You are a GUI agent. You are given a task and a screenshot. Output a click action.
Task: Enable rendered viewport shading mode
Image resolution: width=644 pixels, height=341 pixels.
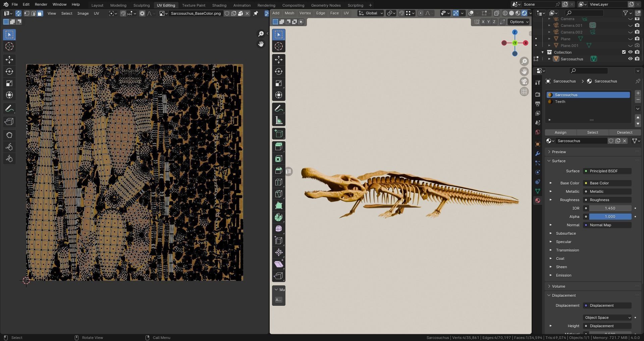coord(524,13)
